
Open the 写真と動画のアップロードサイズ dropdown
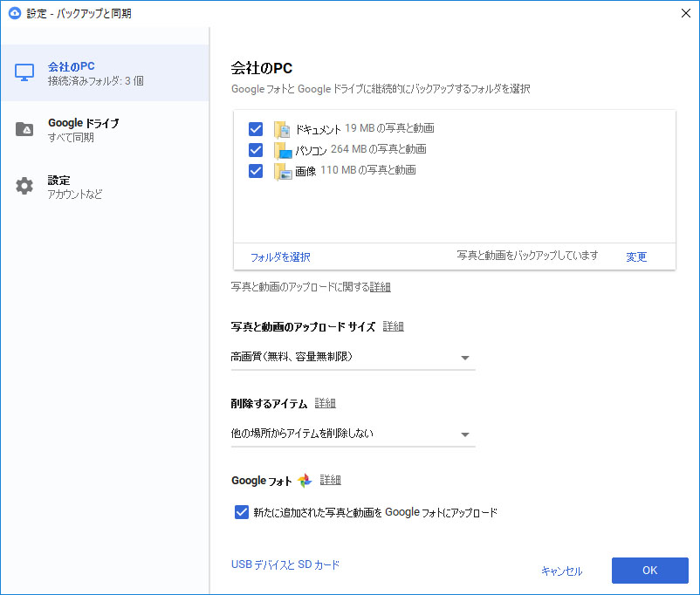point(465,358)
